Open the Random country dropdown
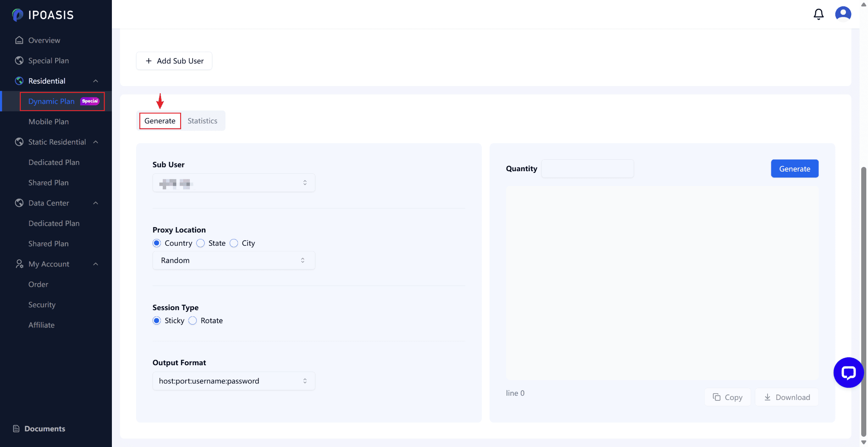 234,261
